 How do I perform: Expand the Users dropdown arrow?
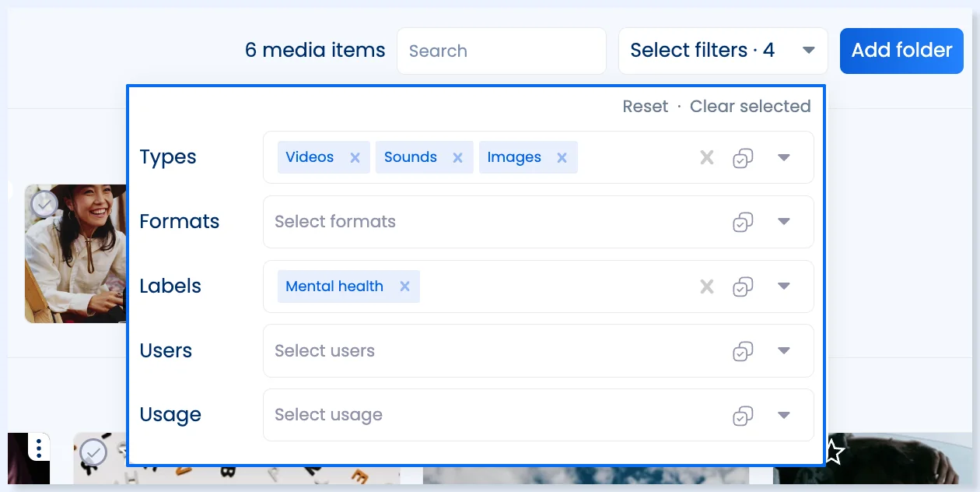[x=784, y=351]
